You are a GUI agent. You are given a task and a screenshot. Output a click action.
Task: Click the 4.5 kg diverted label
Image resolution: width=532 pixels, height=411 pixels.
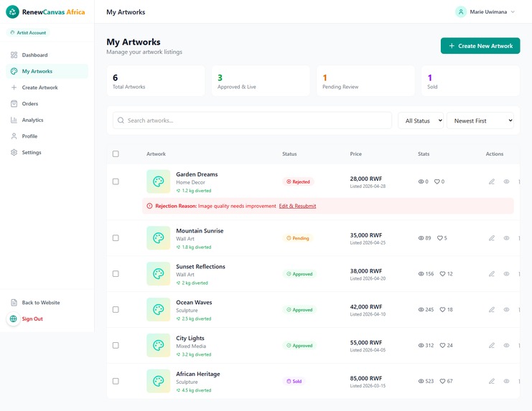click(194, 390)
